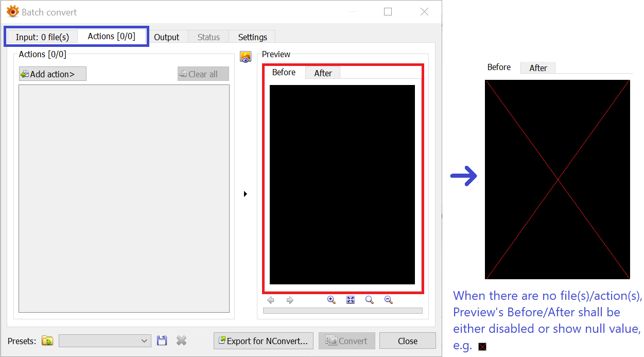The width and height of the screenshot is (644, 357).
Task: Click the Clear all button
Action: [203, 74]
